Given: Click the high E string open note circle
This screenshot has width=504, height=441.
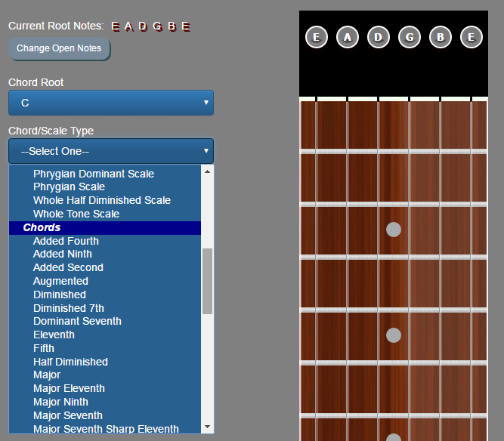Looking at the screenshot, I should click(x=472, y=37).
